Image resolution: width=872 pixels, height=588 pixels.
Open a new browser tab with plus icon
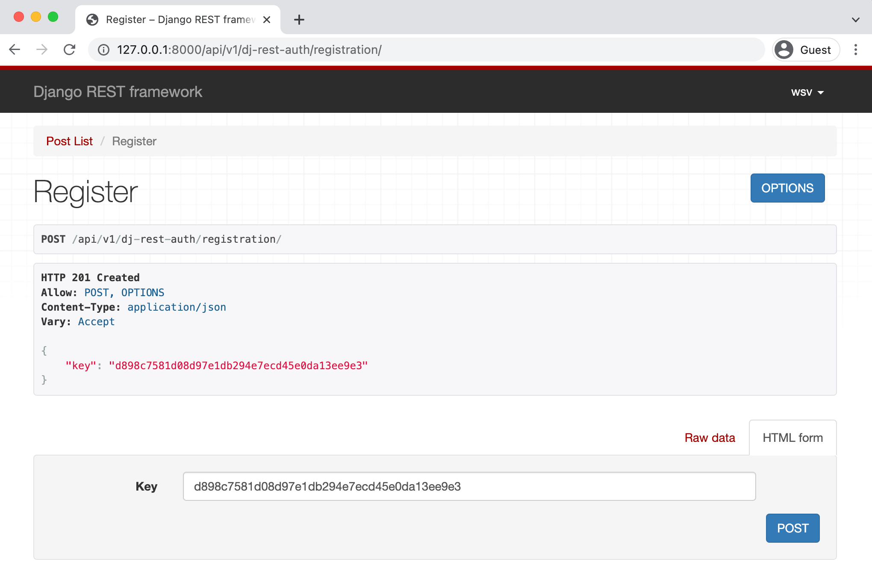(299, 20)
